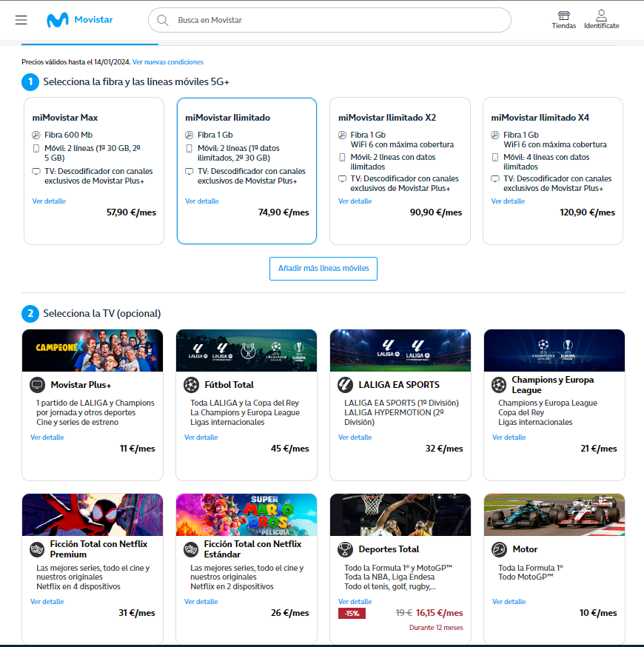Type in the Busca en Movistar field
The width and height of the screenshot is (644, 647).
coord(333,20)
